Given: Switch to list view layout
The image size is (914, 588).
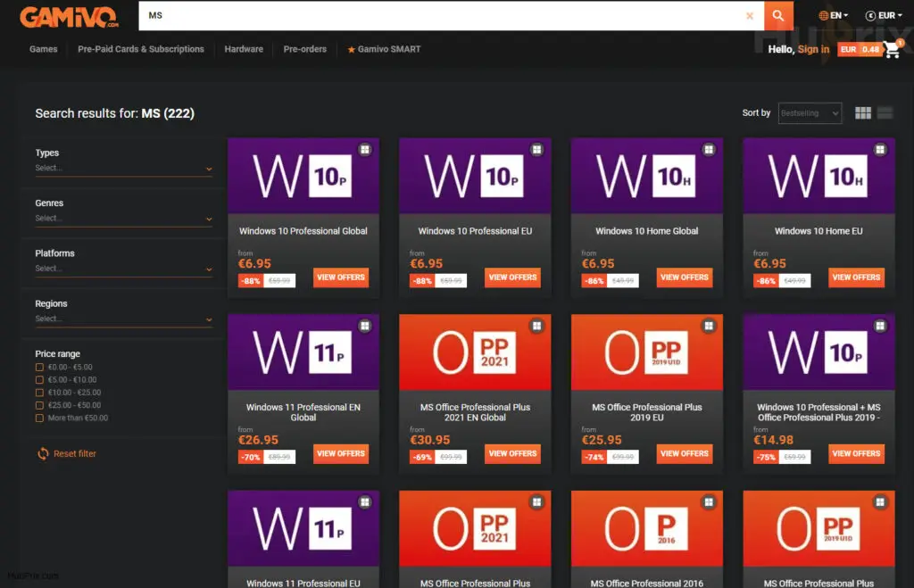Looking at the screenshot, I should click(885, 113).
